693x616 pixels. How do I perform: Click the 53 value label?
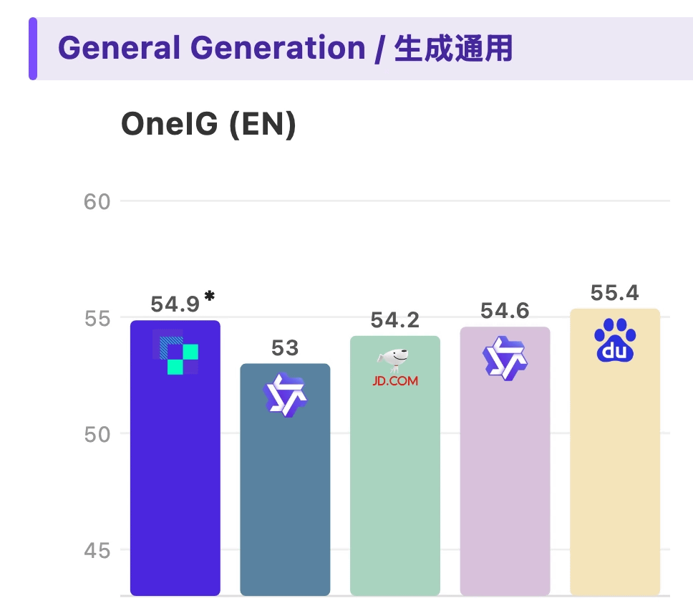pyautogui.click(x=284, y=348)
